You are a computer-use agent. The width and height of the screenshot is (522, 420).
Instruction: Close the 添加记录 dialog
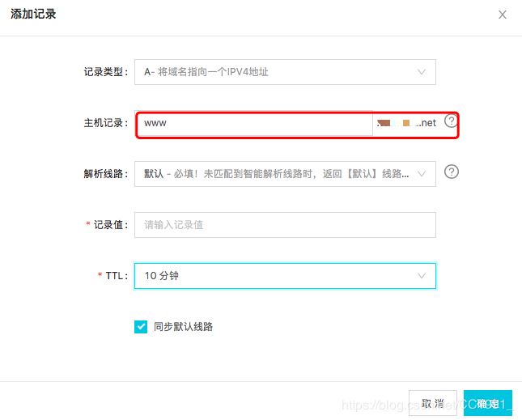[x=503, y=15]
